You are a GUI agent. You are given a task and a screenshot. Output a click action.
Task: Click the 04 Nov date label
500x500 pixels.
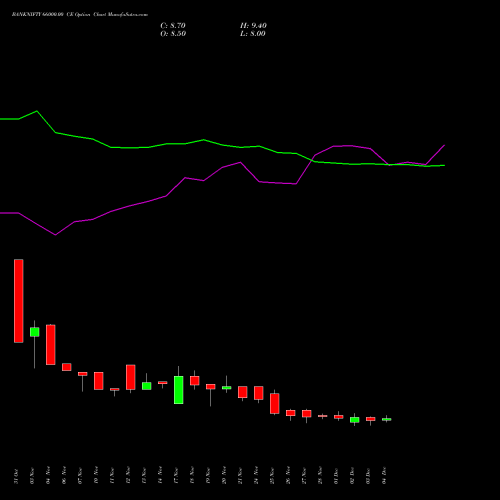pos(48,476)
